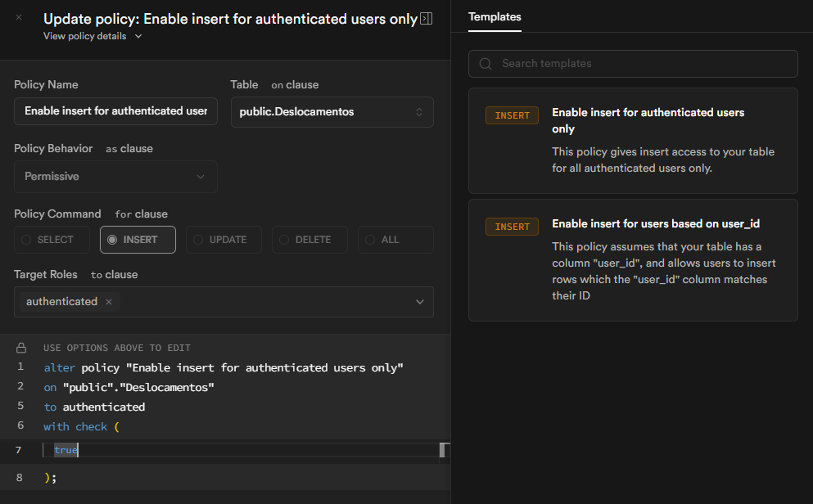Open the Policy Behavior Permissive dropdown
Image resolution: width=813 pixels, height=504 pixels.
(115, 177)
